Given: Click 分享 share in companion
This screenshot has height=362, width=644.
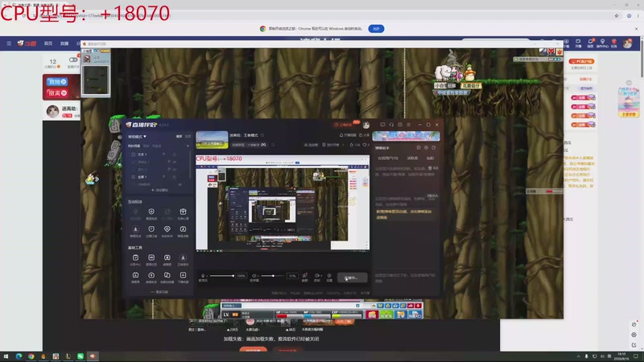Looking at the screenshot, I should pyautogui.click(x=364, y=135).
